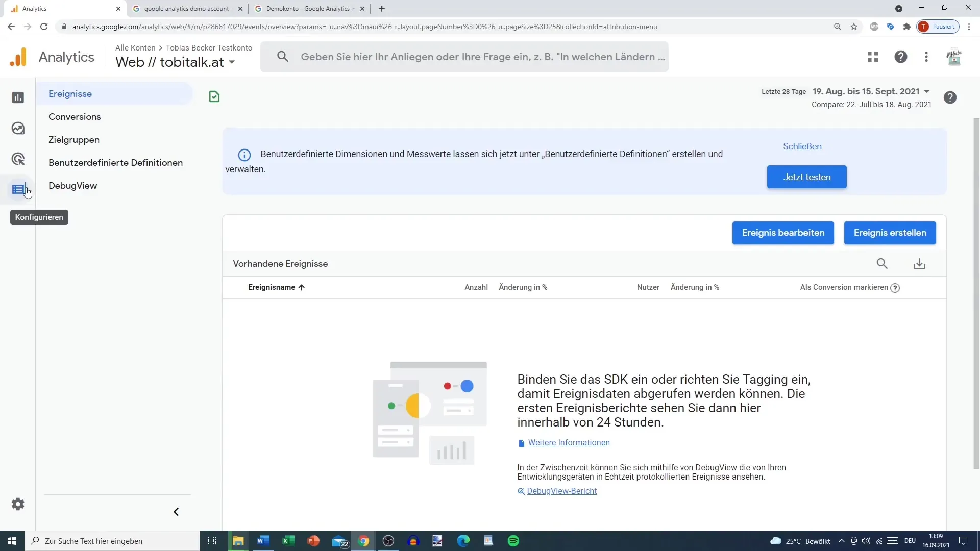Click the Spotify taskbar icon
Screen dimensions: 980x551
513,541
